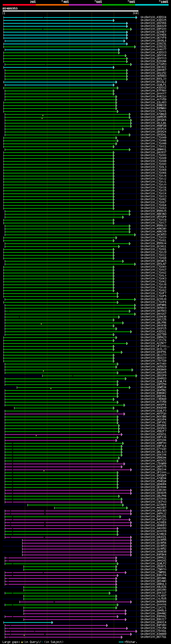Select the label UniRef100_B7FM60

(x=153, y=91)
